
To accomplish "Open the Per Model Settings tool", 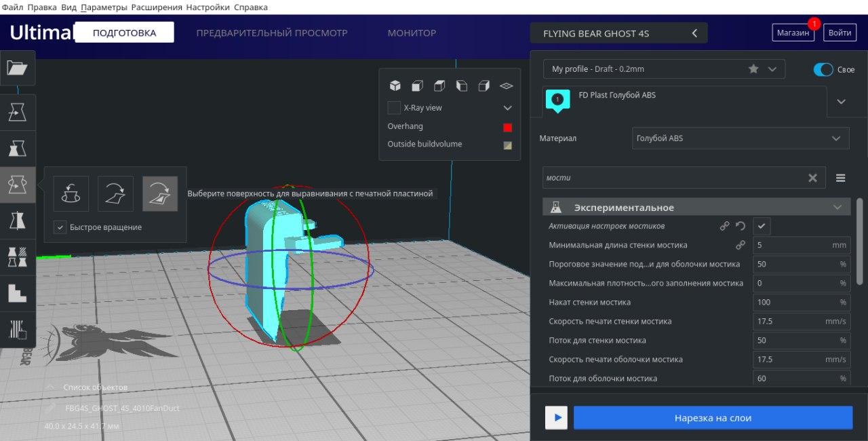I will [x=18, y=257].
